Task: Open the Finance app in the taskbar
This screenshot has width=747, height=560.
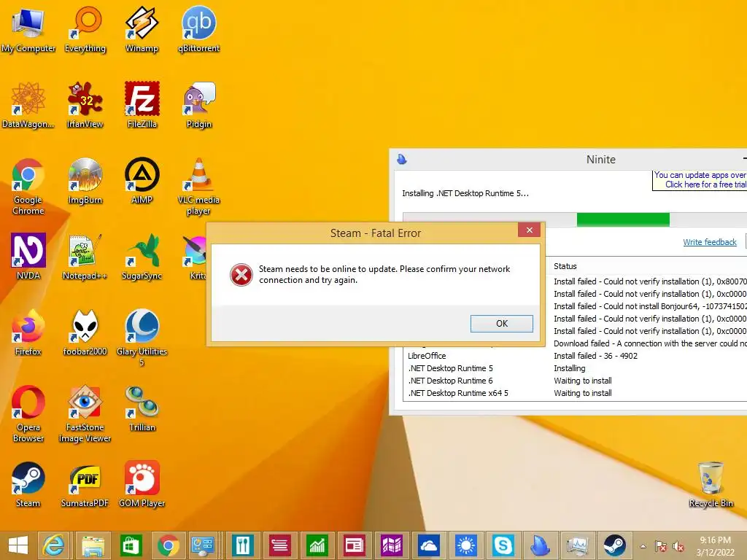Action: (x=317, y=545)
